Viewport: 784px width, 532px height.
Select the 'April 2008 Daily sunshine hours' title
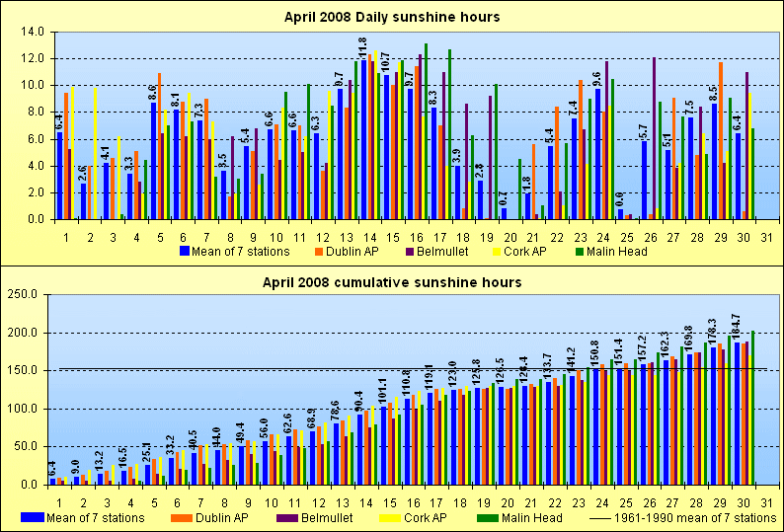(x=392, y=17)
